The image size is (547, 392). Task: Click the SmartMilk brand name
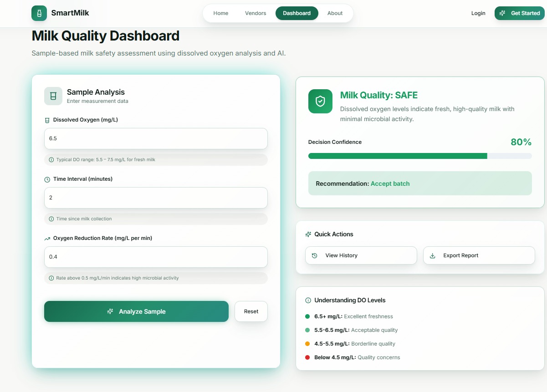70,13
